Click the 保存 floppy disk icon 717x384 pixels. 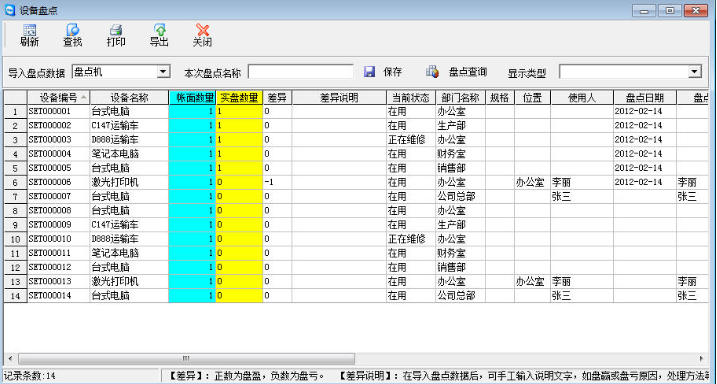(x=369, y=72)
